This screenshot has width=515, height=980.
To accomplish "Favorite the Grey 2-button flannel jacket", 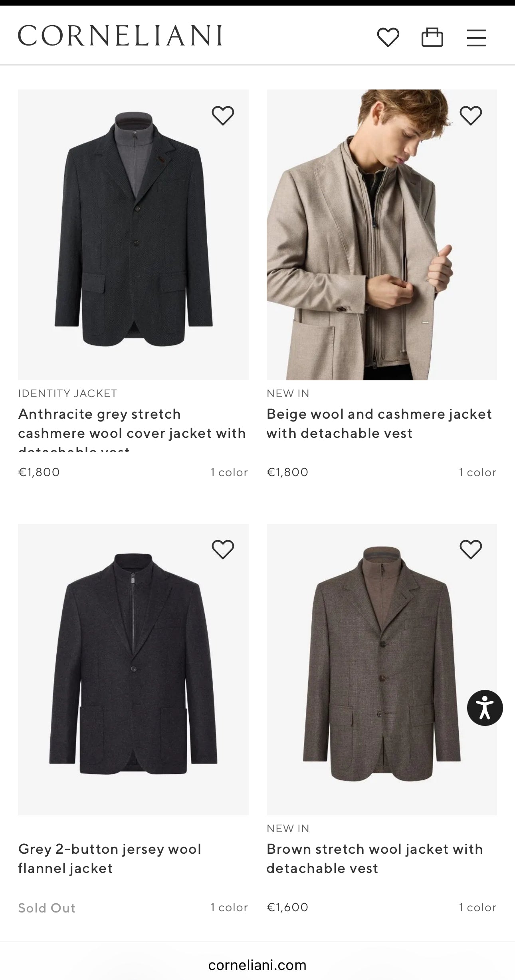I will coord(223,549).
